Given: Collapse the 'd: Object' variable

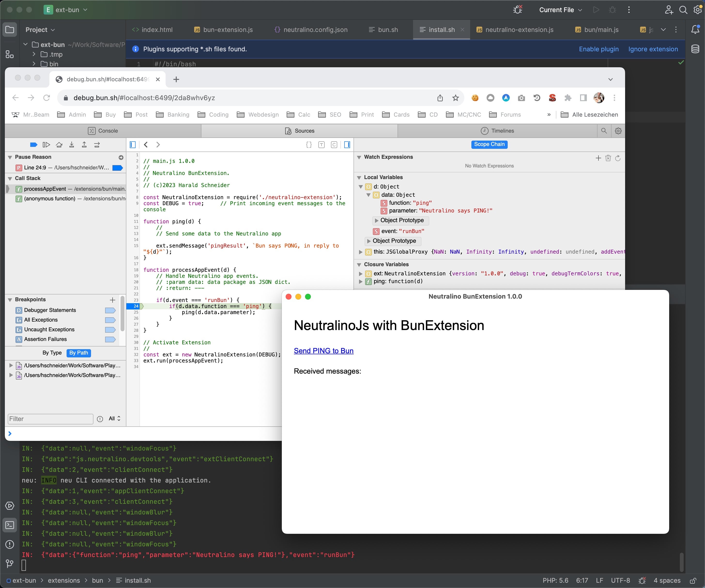Looking at the screenshot, I should [360, 187].
